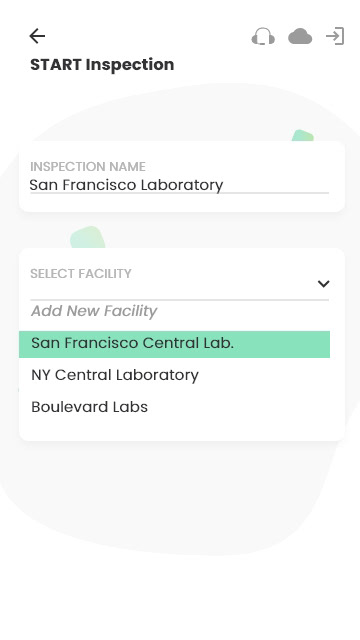Tap the cloud sync icon

click(x=300, y=36)
